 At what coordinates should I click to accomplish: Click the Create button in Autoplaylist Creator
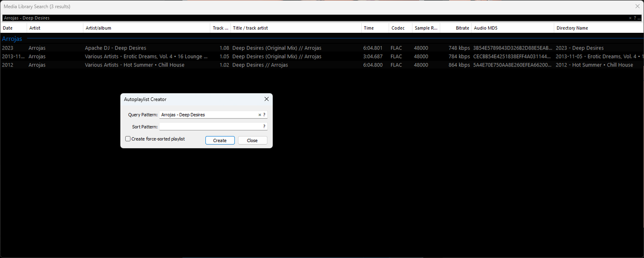pyautogui.click(x=220, y=141)
